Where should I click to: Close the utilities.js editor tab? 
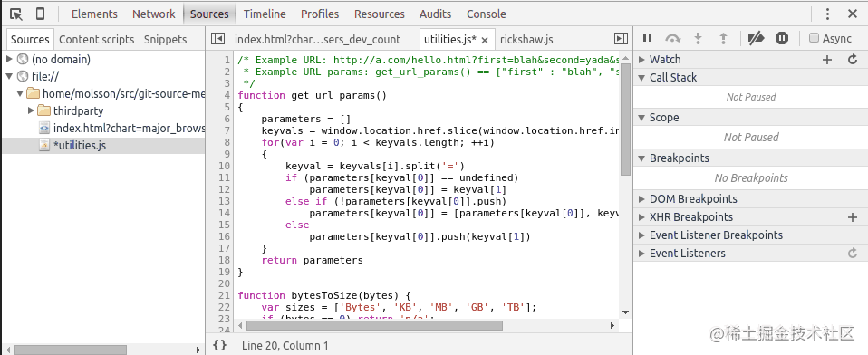pos(485,40)
